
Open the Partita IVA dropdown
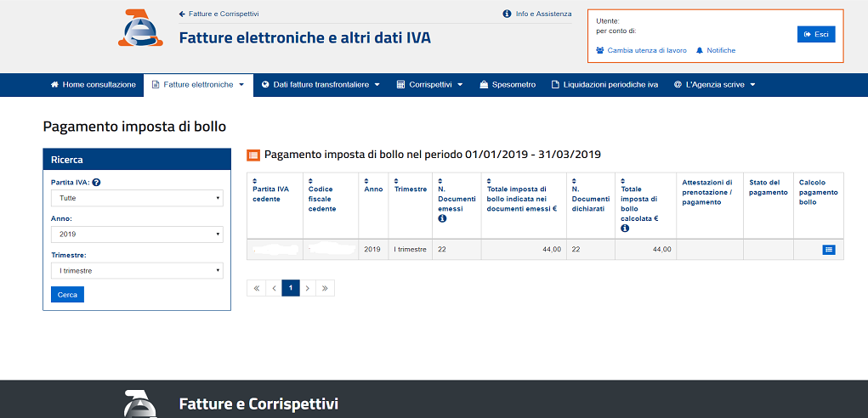pyautogui.click(x=136, y=198)
